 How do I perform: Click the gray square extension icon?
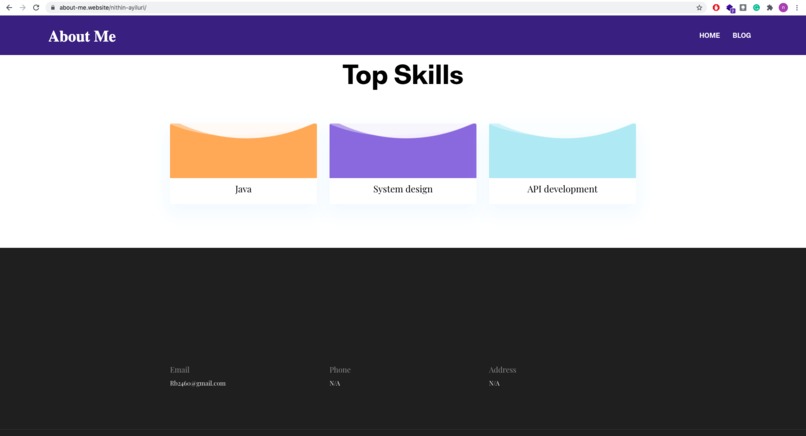[743, 8]
